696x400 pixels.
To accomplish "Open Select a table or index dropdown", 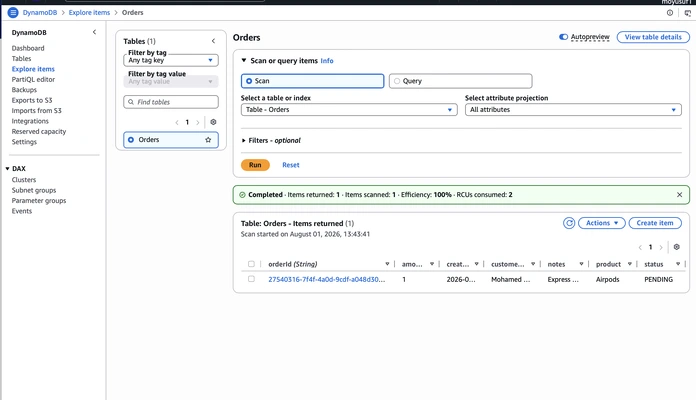I will click(x=349, y=110).
